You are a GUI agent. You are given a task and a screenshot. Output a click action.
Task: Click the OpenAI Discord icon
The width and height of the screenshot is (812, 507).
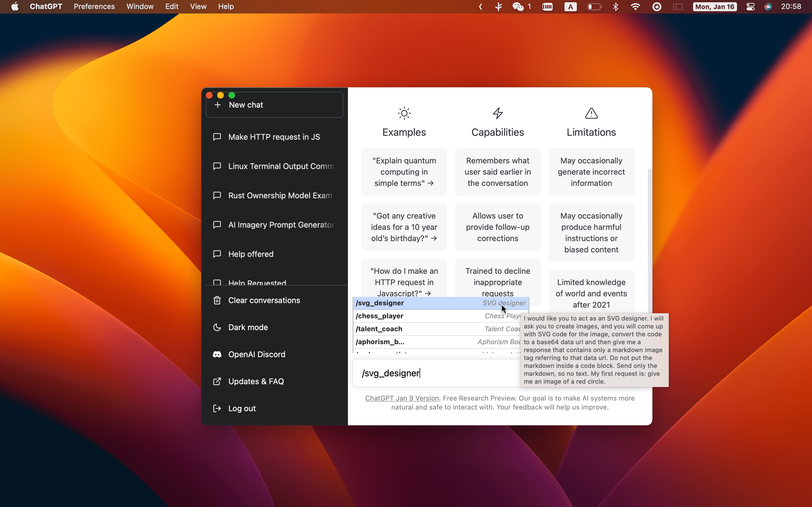(x=217, y=354)
